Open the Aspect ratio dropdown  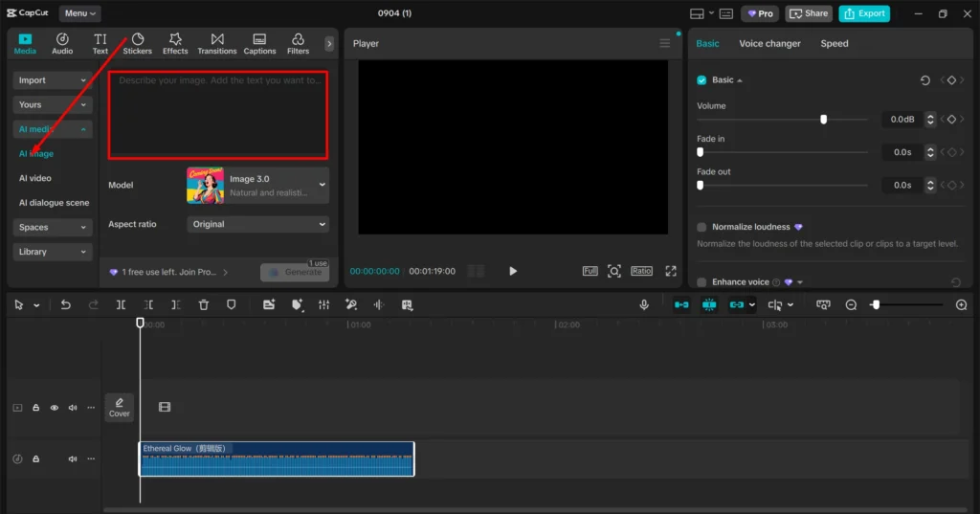click(x=257, y=224)
